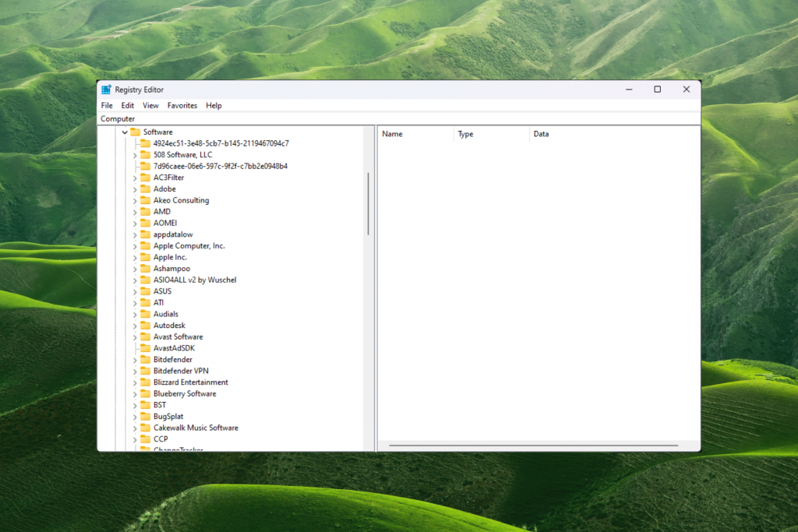Select the 508 Software, LLC key label
This screenshot has height=532, width=798.
pos(182,155)
